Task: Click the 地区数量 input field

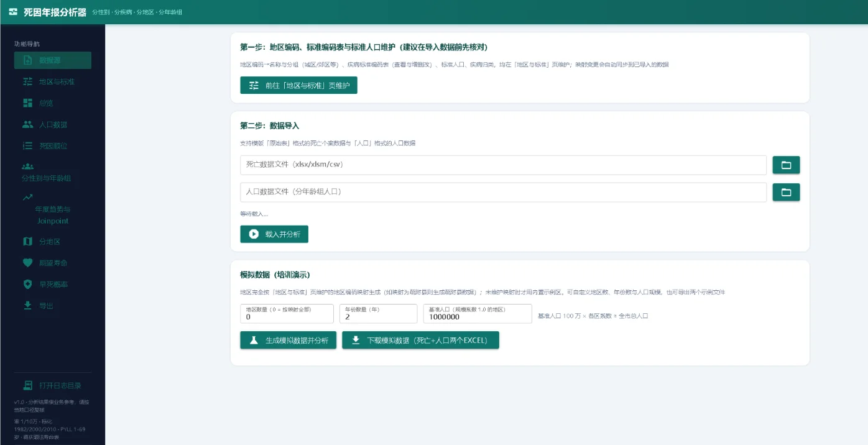Action: (288, 314)
